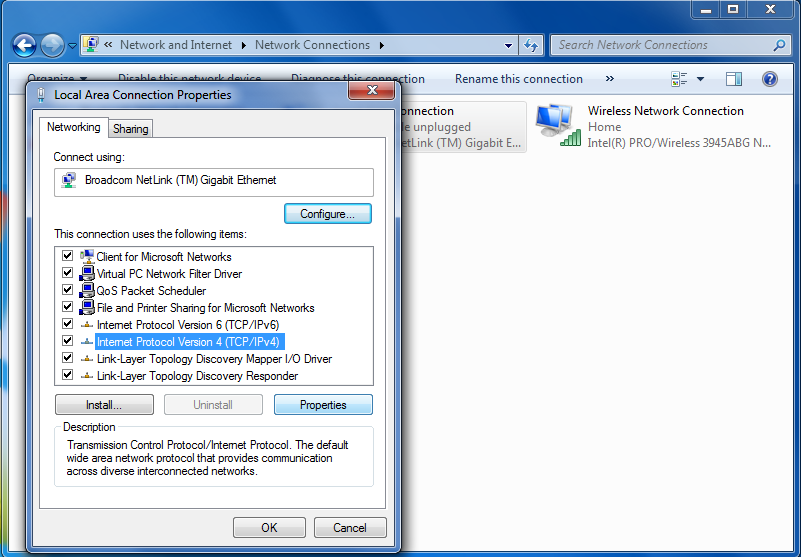801x557 pixels.
Task: Select Link-Layer Topology Discovery Responder item
Action: click(197, 376)
